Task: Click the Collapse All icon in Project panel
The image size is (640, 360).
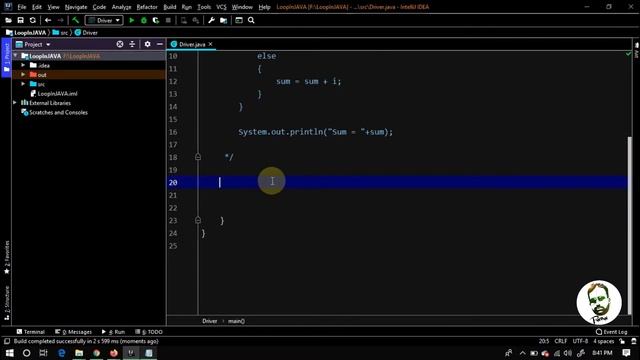Action: click(x=132, y=44)
